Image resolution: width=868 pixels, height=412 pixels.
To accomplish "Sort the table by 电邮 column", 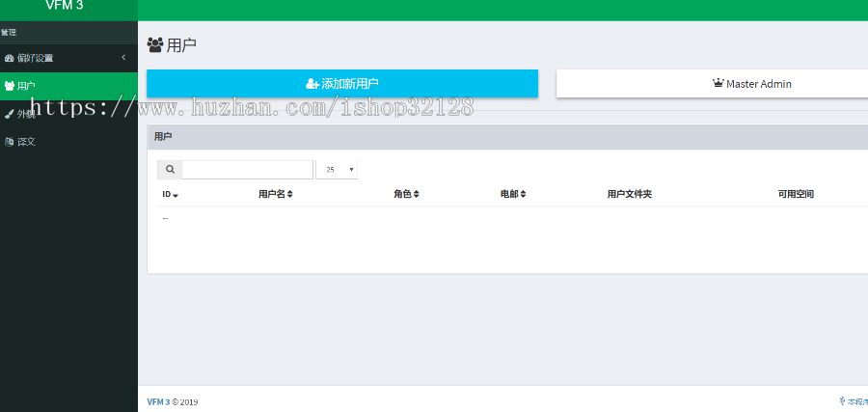I will 513,194.
